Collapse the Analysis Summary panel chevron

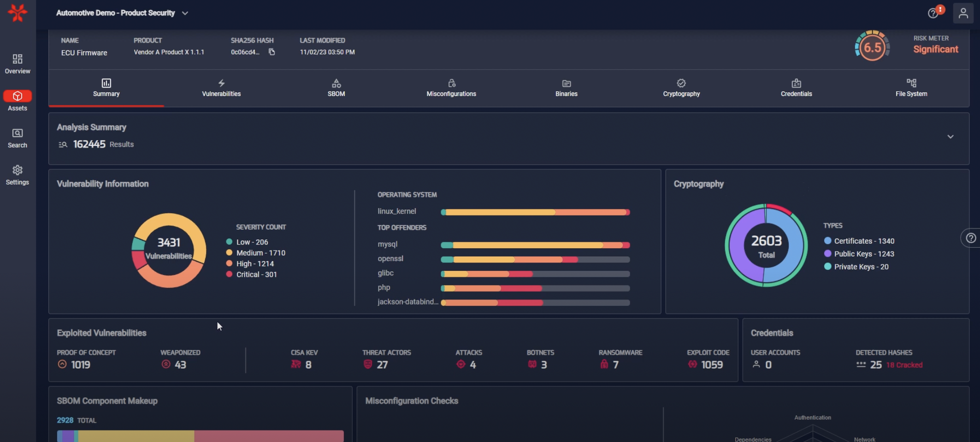pyautogui.click(x=950, y=137)
